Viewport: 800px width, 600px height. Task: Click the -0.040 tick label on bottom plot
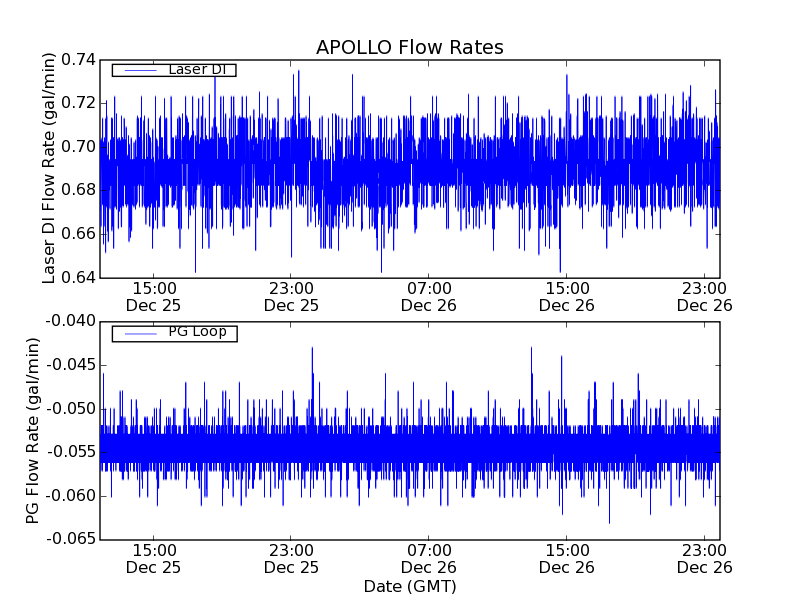click(x=71, y=321)
